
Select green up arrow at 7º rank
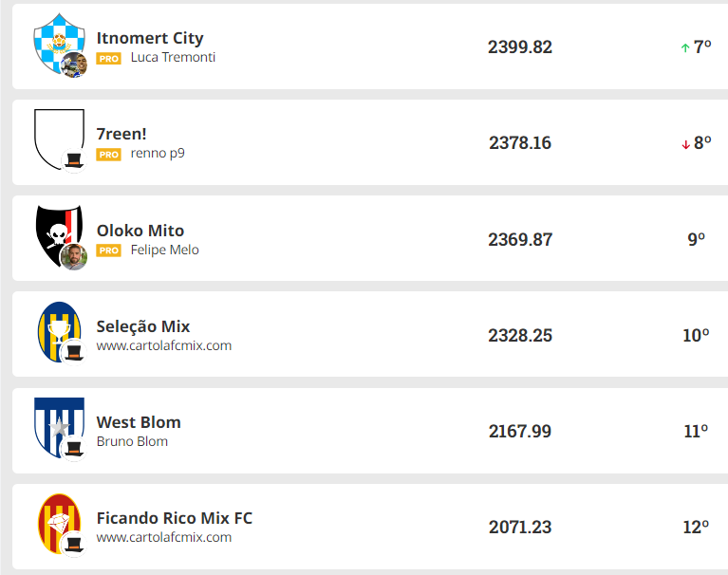685,47
